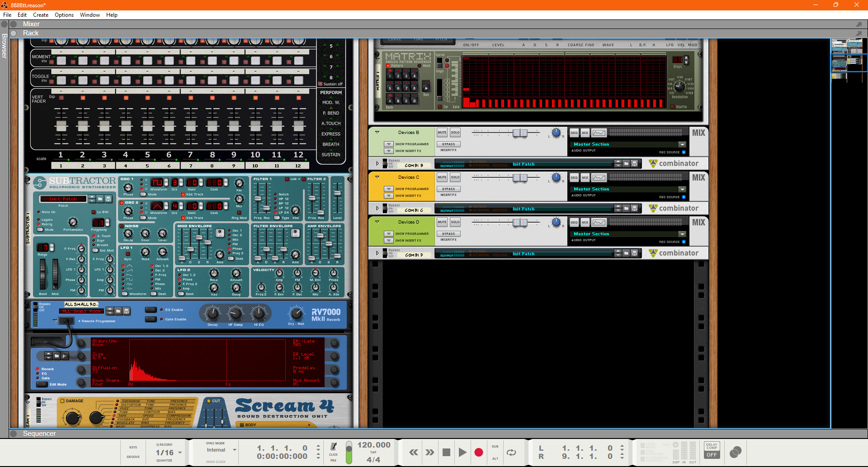Viewport: 868px width, 467px height.
Task: Show insert FX for Devices C
Action: point(388,196)
